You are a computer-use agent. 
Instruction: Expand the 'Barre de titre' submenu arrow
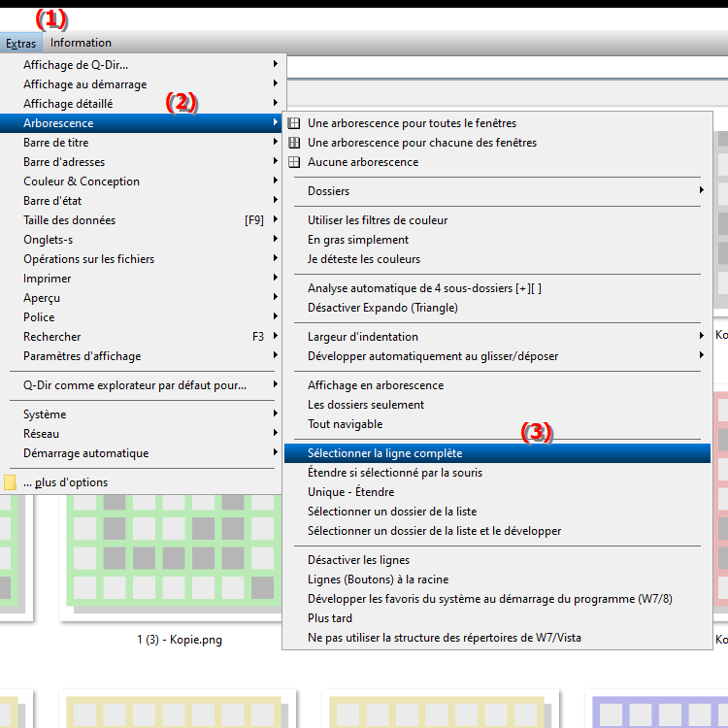[x=276, y=142]
